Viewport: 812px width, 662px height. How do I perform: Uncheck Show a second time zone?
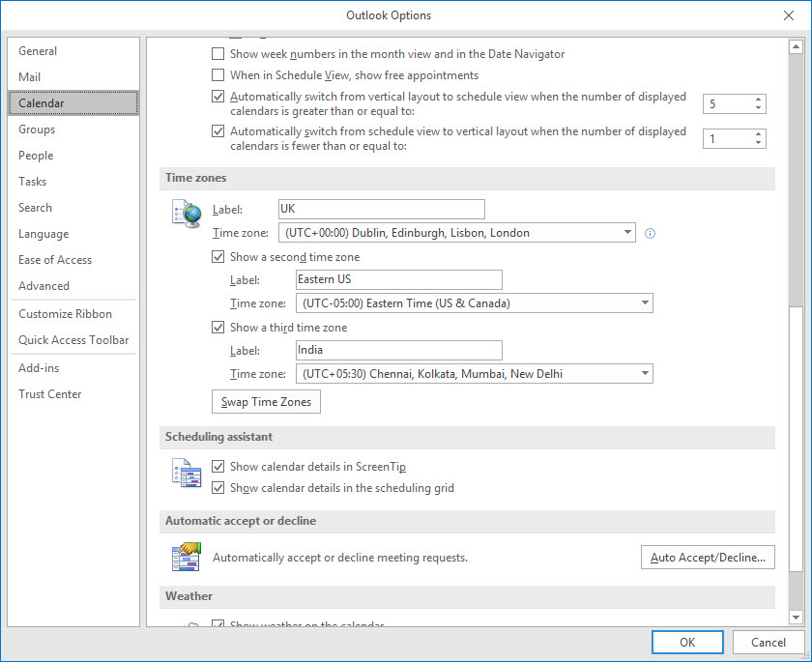coord(218,257)
